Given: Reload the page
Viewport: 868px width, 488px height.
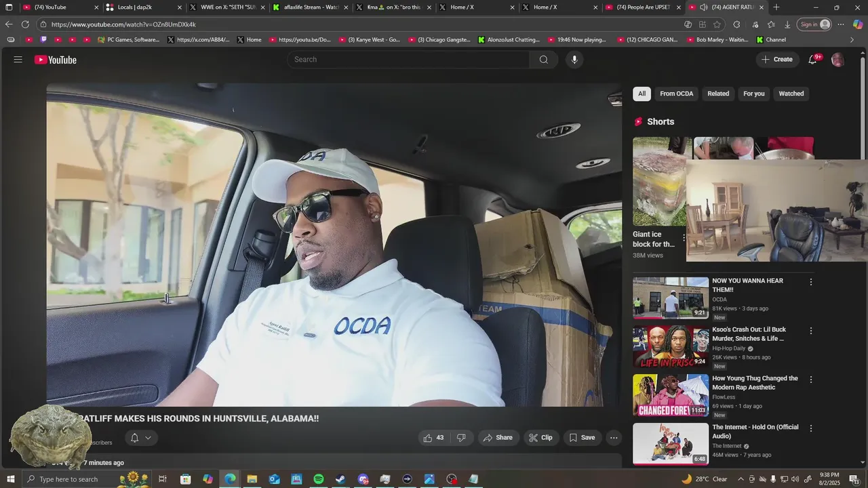Looking at the screenshot, I should (x=25, y=24).
